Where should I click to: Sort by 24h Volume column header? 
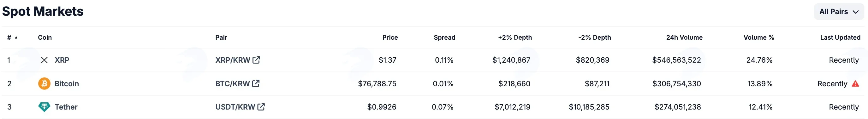(x=684, y=37)
